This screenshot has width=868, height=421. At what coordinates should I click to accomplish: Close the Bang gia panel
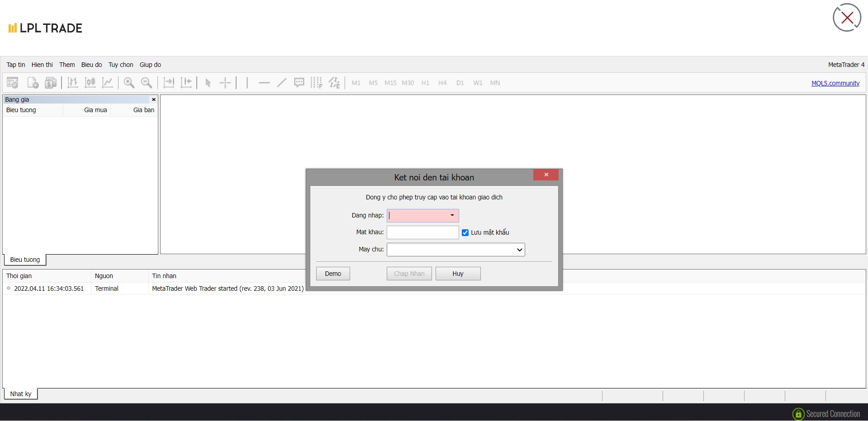(x=154, y=99)
